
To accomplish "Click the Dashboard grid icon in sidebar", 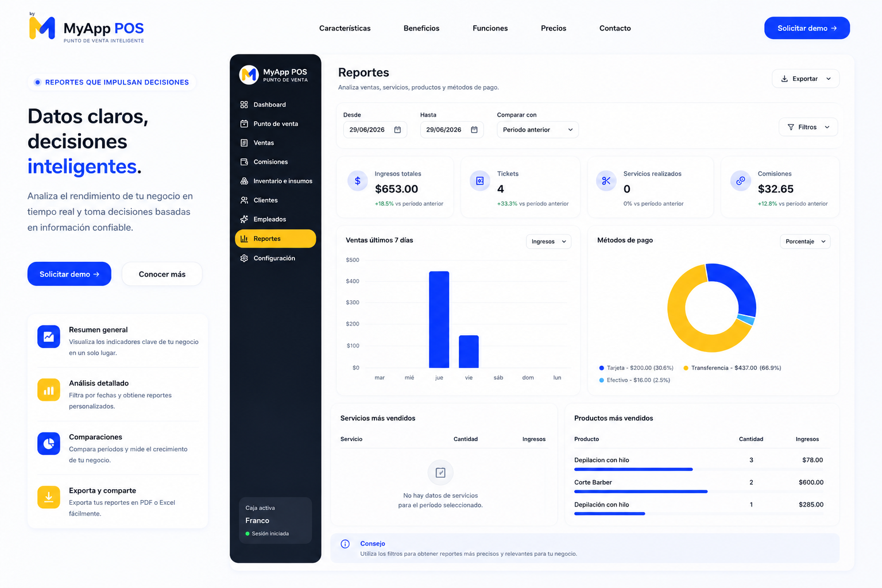I will (244, 105).
